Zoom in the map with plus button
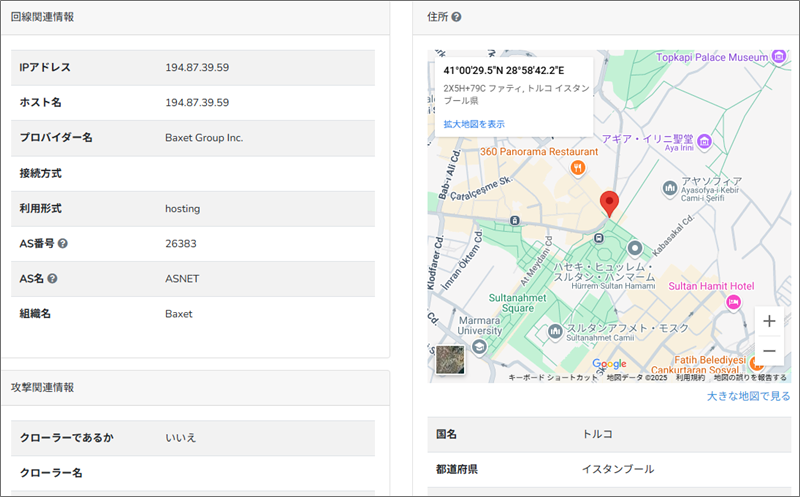Viewport: 800px width, 497px height. point(769,321)
